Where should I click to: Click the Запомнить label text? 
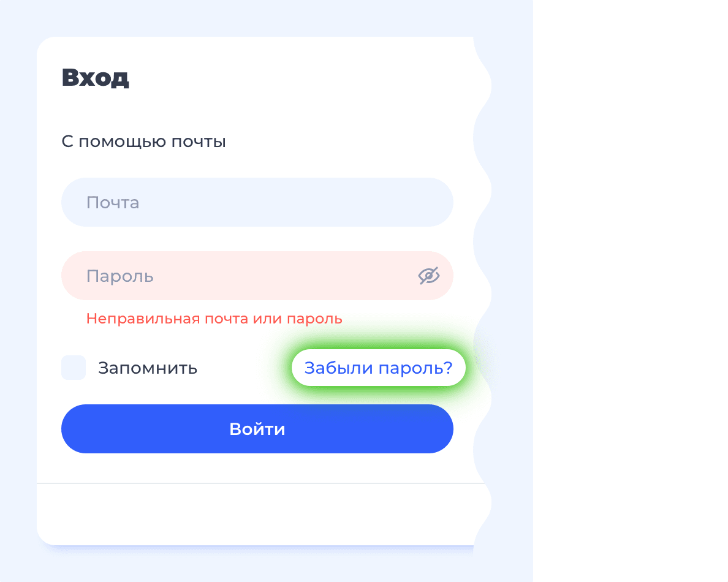click(148, 368)
